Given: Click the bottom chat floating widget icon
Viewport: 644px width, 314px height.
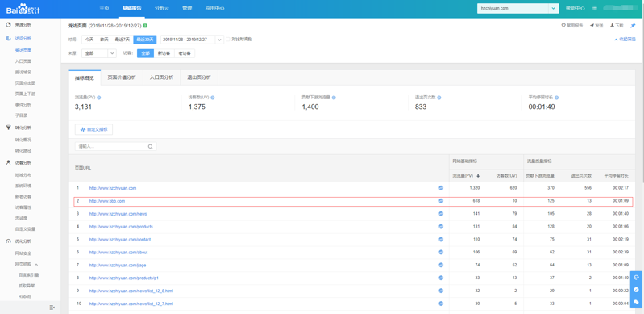Looking at the screenshot, I should coord(637,301).
